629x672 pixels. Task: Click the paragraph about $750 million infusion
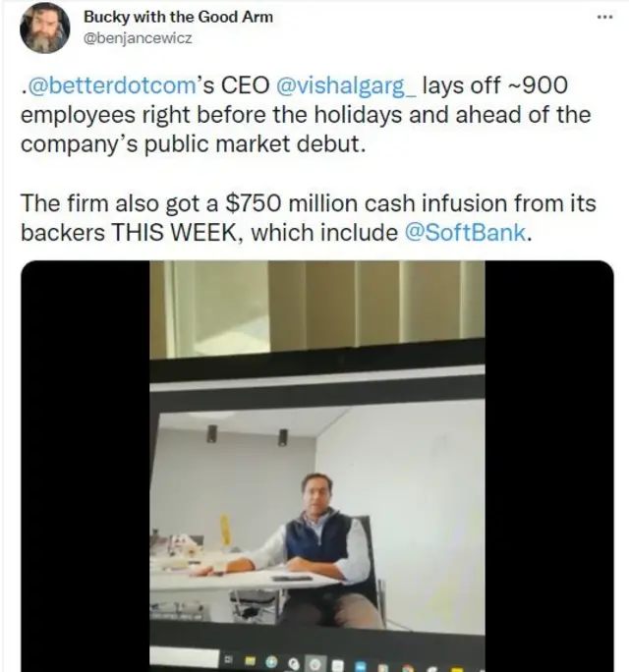pos(309,218)
